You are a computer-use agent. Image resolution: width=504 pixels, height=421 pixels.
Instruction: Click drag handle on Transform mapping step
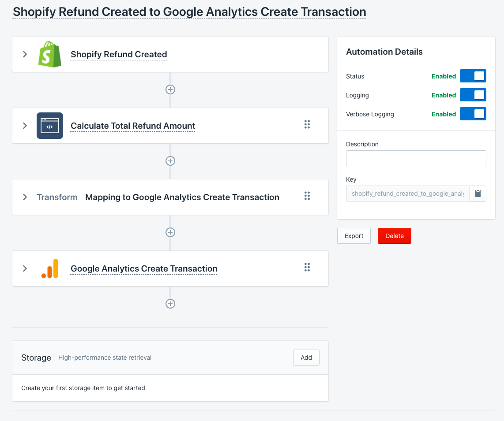(x=307, y=196)
